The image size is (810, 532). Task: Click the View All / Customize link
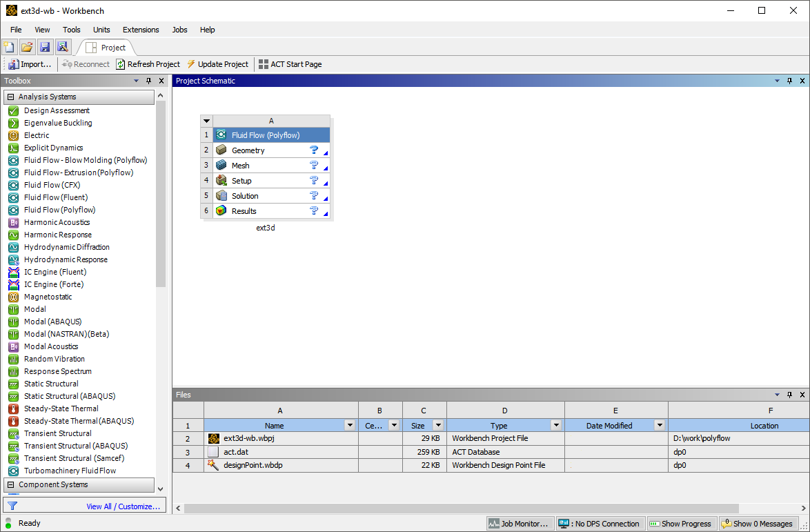[124, 506]
